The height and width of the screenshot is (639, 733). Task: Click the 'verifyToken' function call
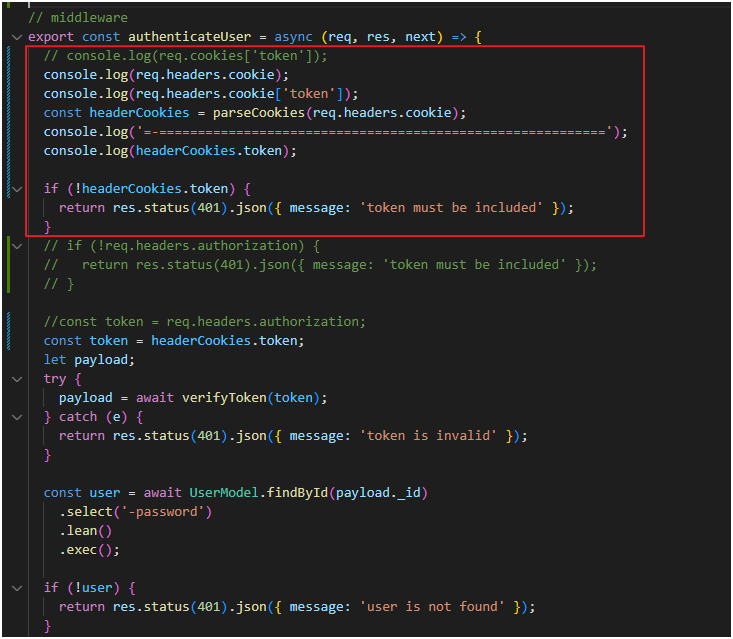[224, 398]
